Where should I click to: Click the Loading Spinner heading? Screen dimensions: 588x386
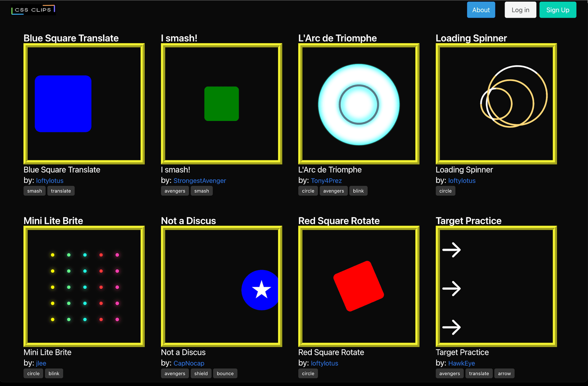coord(471,38)
